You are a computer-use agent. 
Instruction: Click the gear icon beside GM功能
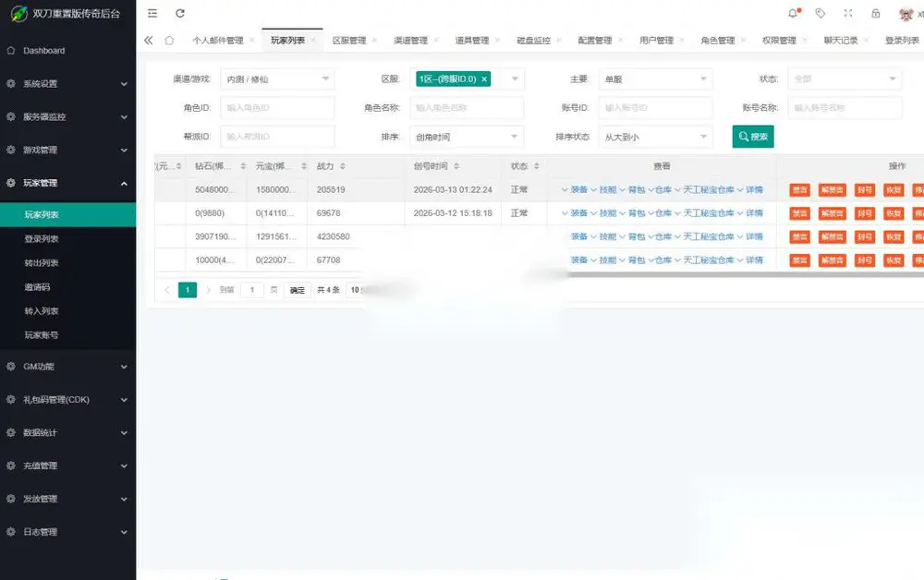[10, 367]
